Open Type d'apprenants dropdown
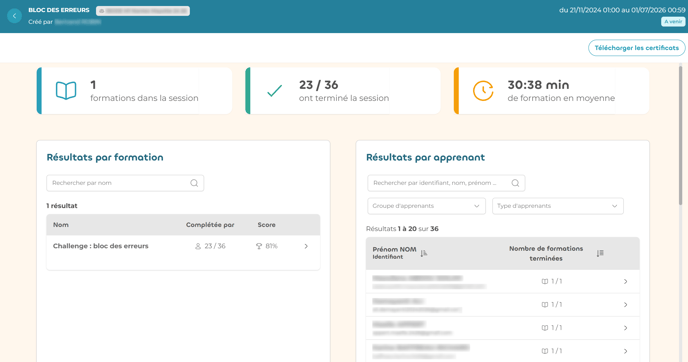 click(558, 206)
